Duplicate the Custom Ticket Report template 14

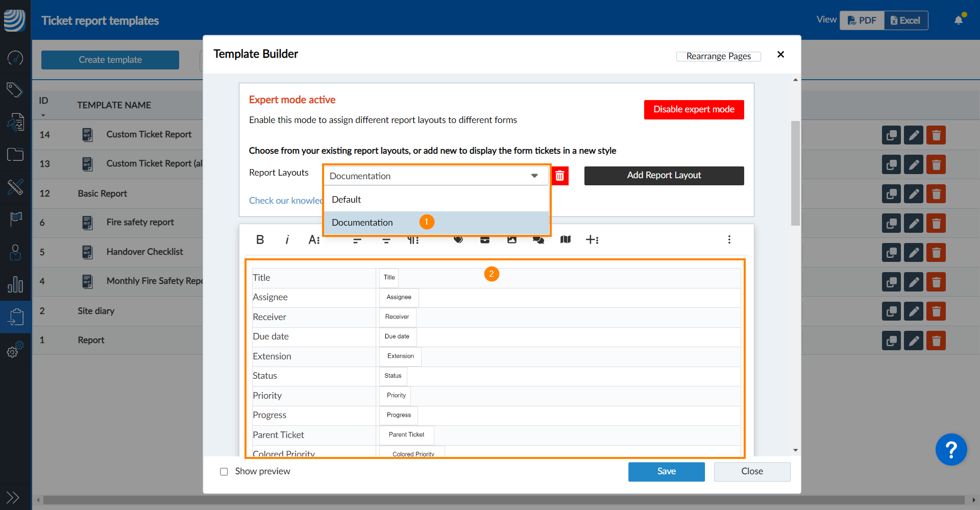891,135
